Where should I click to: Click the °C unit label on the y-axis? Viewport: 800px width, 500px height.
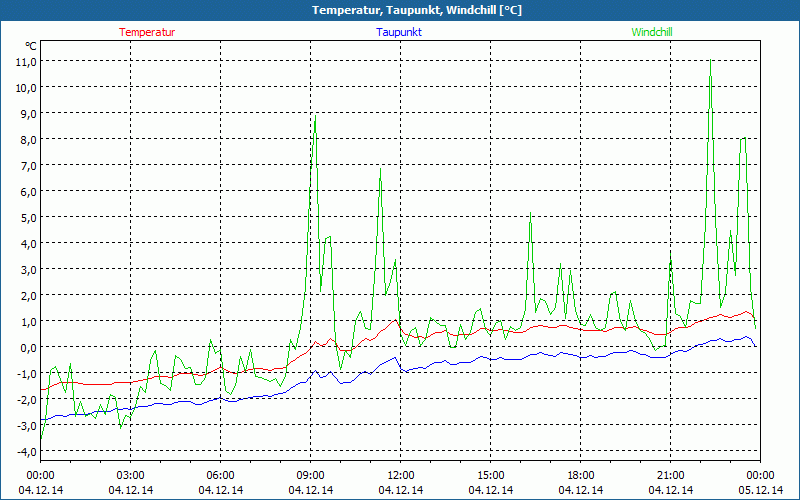pyautogui.click(x=31, y=46)
